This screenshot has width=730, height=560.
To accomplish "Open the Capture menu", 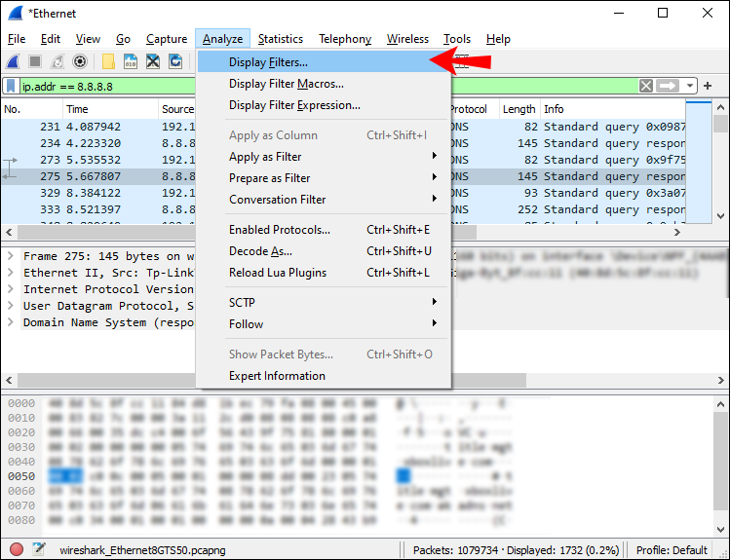I will [167, 39].
